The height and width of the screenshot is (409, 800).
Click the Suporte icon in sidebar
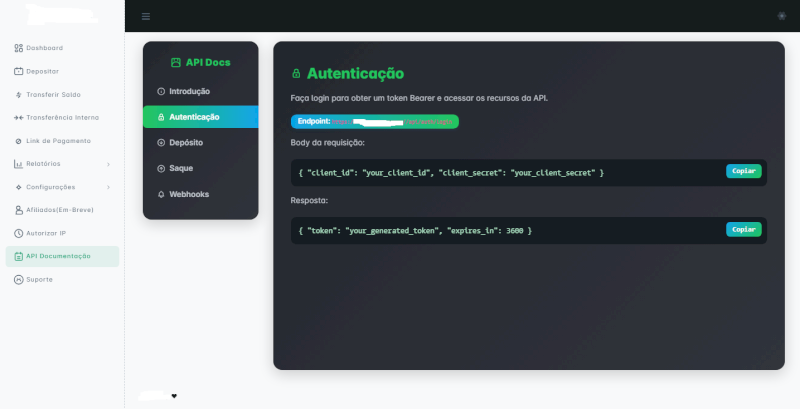(18, 279)
